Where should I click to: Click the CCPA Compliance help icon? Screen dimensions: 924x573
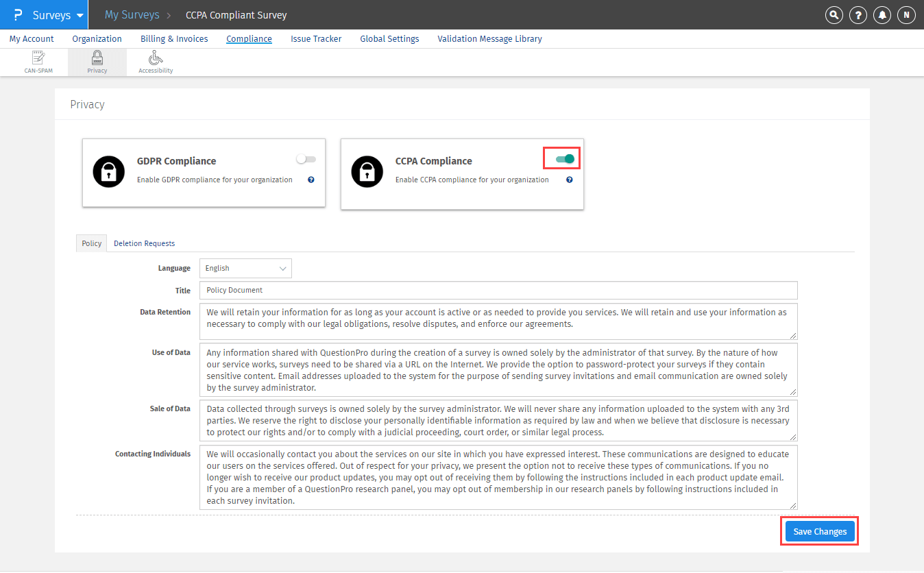(x=570, y=180)
